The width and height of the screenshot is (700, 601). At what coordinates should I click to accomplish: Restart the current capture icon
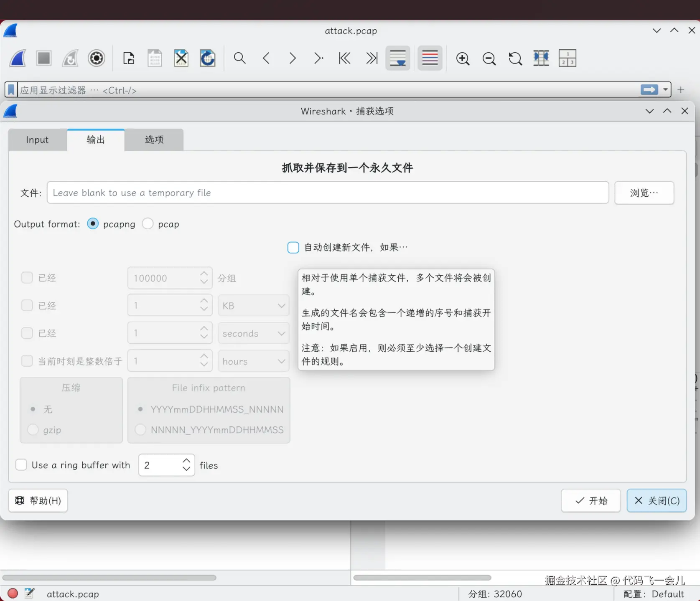coord(70,58)
